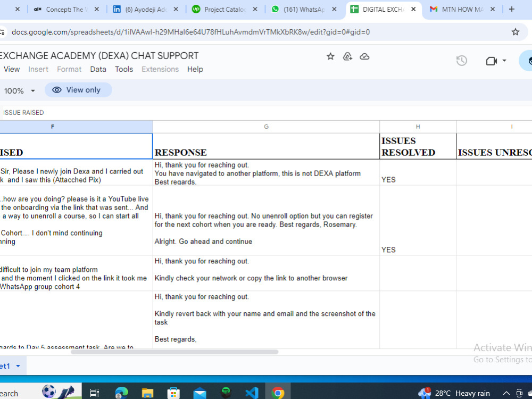This screenshot has width=532, height=399.
Task: Close the WhatsApp tab
Action: coord(334,9)
